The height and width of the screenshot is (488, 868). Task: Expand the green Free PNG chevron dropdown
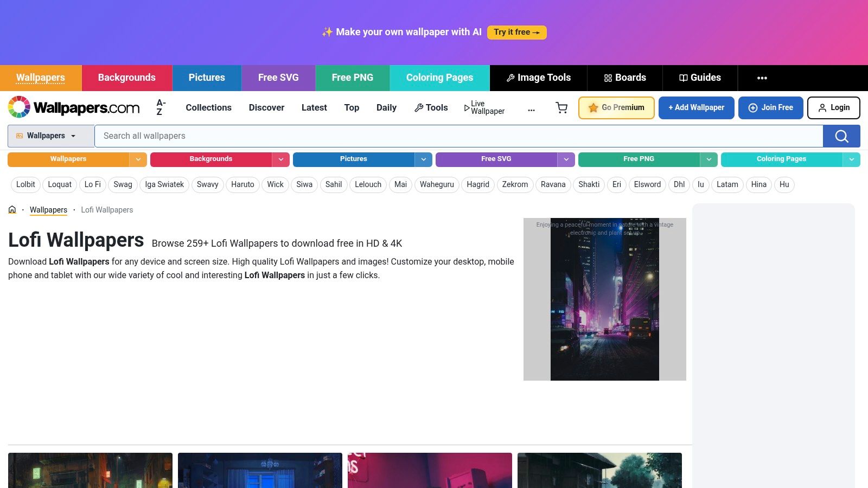click(x=709, y=159)
